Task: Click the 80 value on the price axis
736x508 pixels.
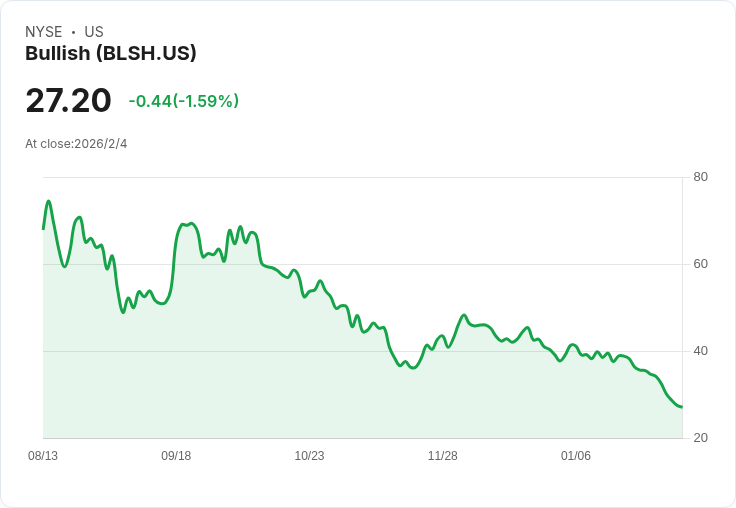Action: point(700,177)
